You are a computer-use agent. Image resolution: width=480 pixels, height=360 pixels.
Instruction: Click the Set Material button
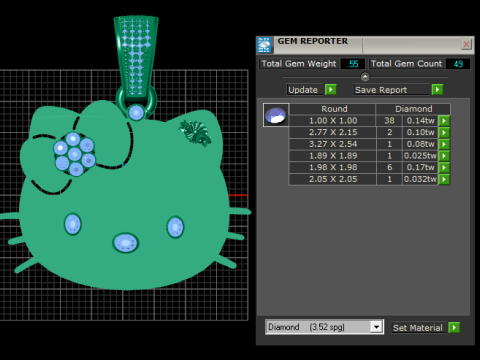[418, 328]
